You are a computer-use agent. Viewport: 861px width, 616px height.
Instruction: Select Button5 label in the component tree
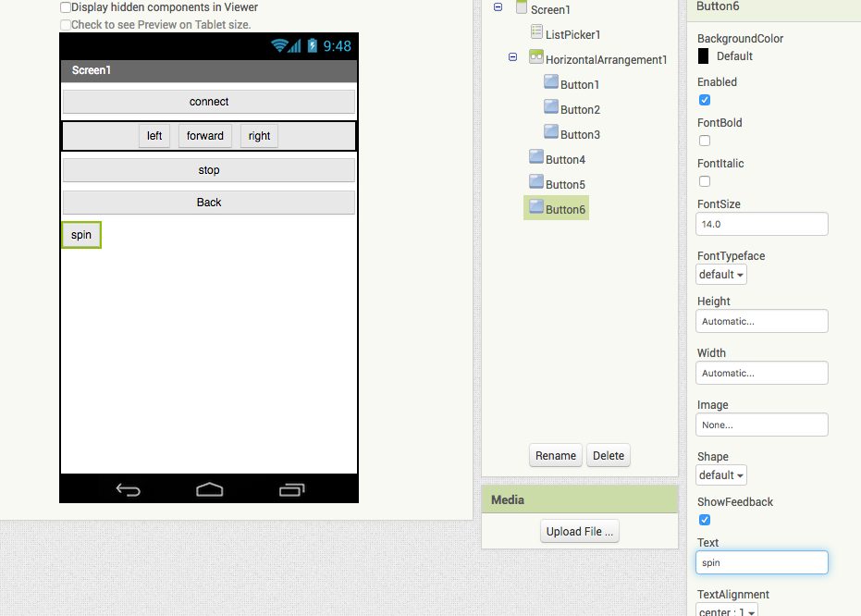click(x=566, y=184)
